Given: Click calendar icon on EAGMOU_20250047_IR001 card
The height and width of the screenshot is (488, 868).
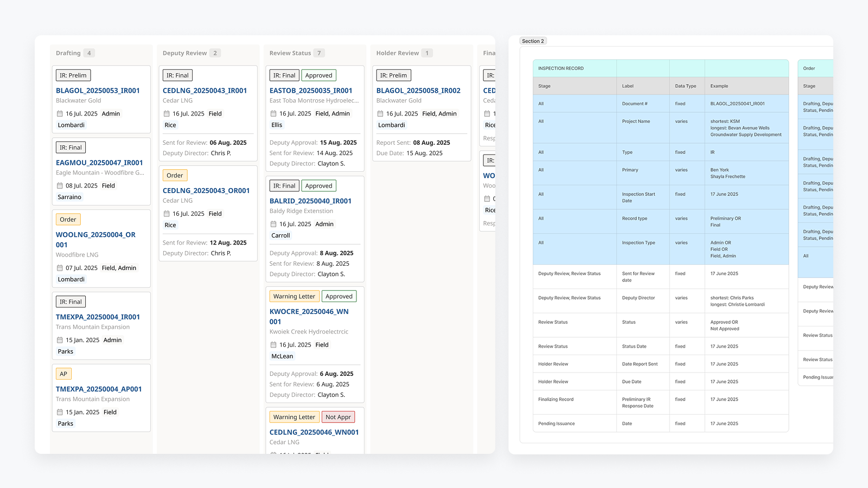Looking at the screenshot, I should coord(60,186).
